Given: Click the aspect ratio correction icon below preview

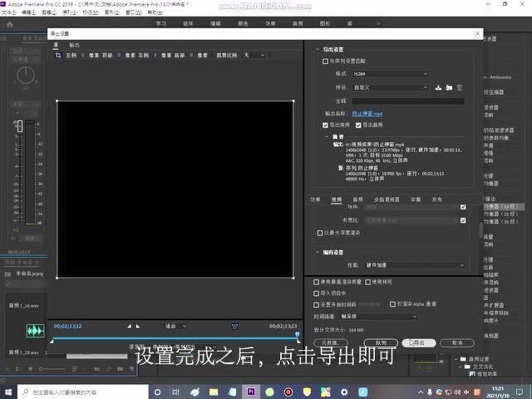Looking at the screenshot, I should (x=234, y=327).
